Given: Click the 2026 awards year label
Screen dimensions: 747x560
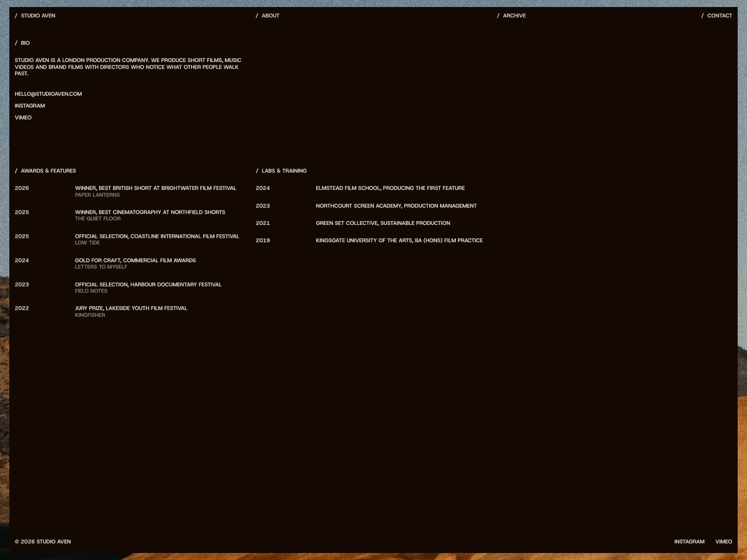Looking at the screenshot, I should point(22,188).
